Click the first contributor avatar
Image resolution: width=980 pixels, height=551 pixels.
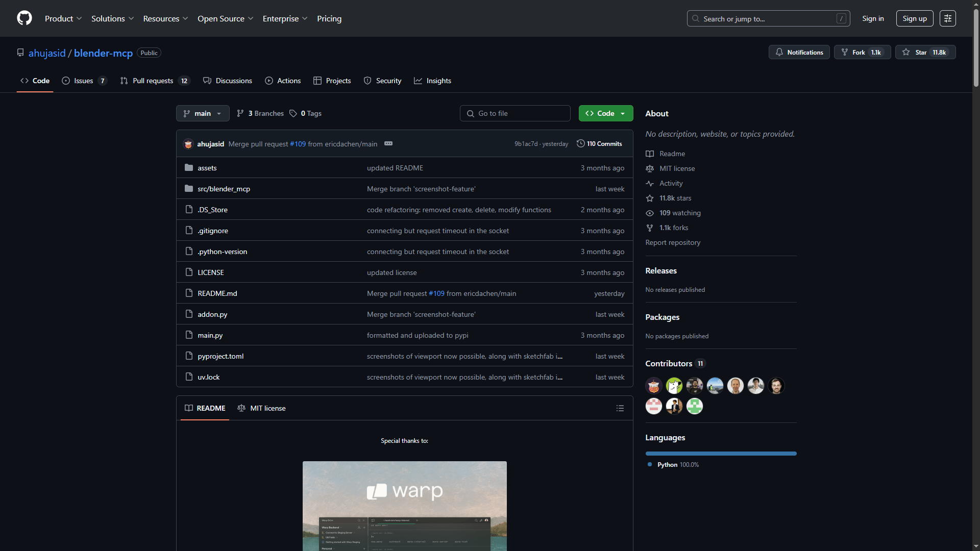pyautogui.click(x=653, y=386)
